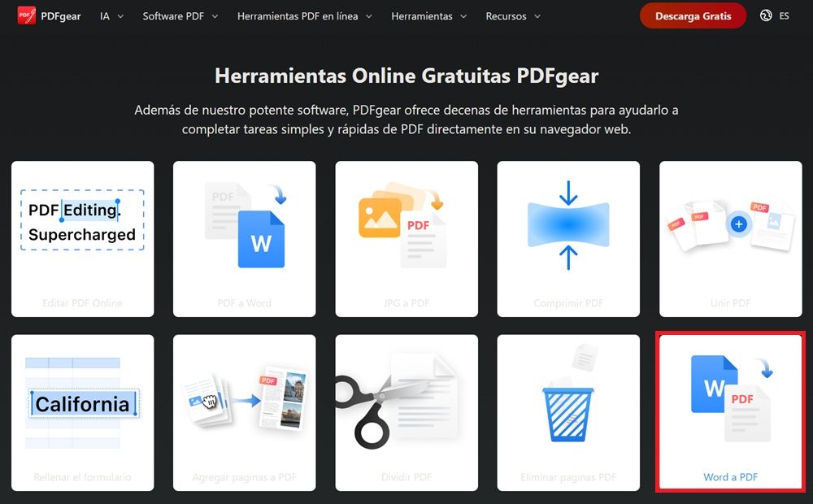
Task: Open the Editar PDF Online card illustration
Action: 82,220
